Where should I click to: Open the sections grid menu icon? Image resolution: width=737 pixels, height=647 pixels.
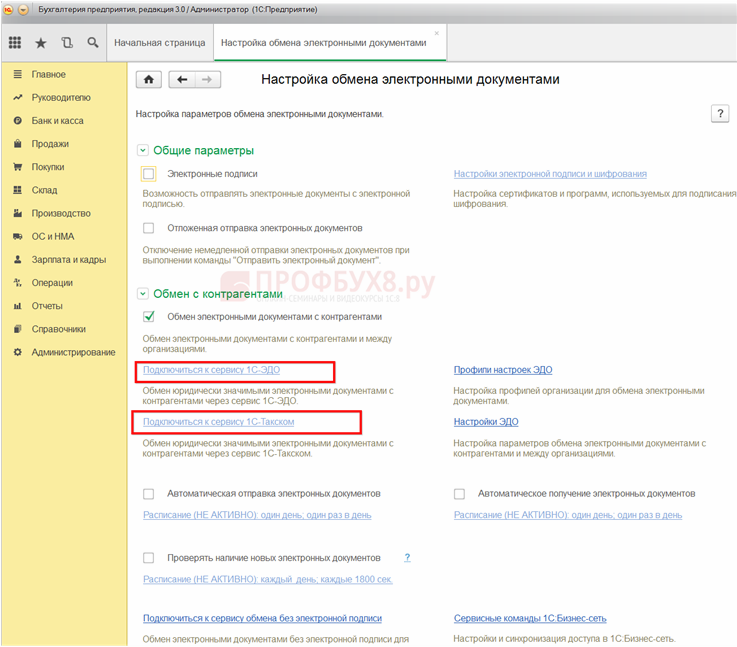(15, 43)
